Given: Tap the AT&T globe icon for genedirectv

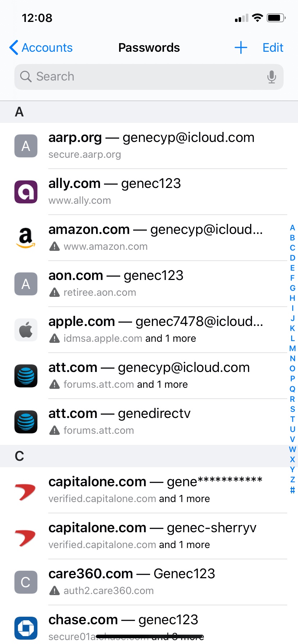Looking at the screenshot, I should 26,422.
